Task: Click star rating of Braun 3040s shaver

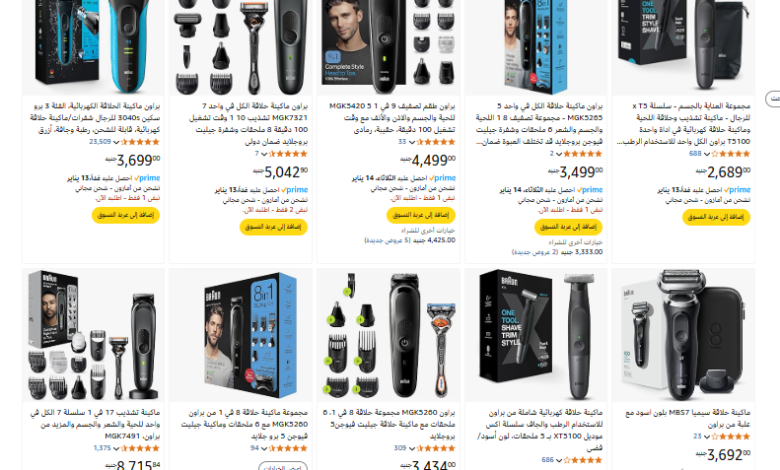Action: click(140, 142)
